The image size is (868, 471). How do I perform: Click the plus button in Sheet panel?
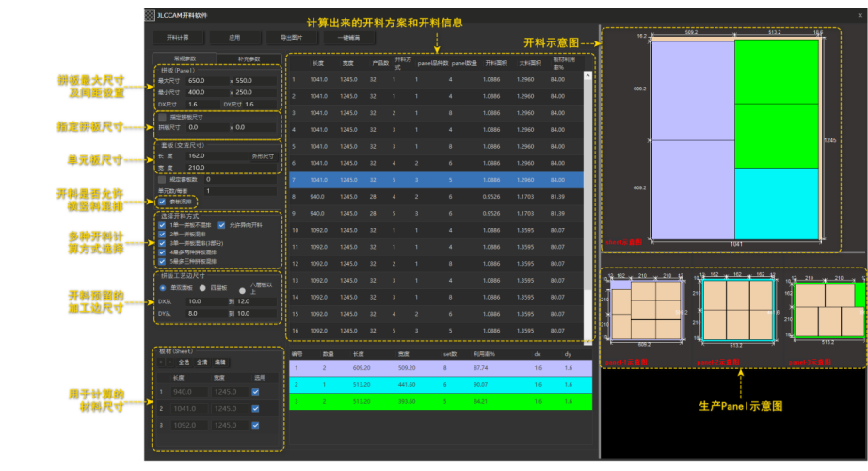[161, 363]
